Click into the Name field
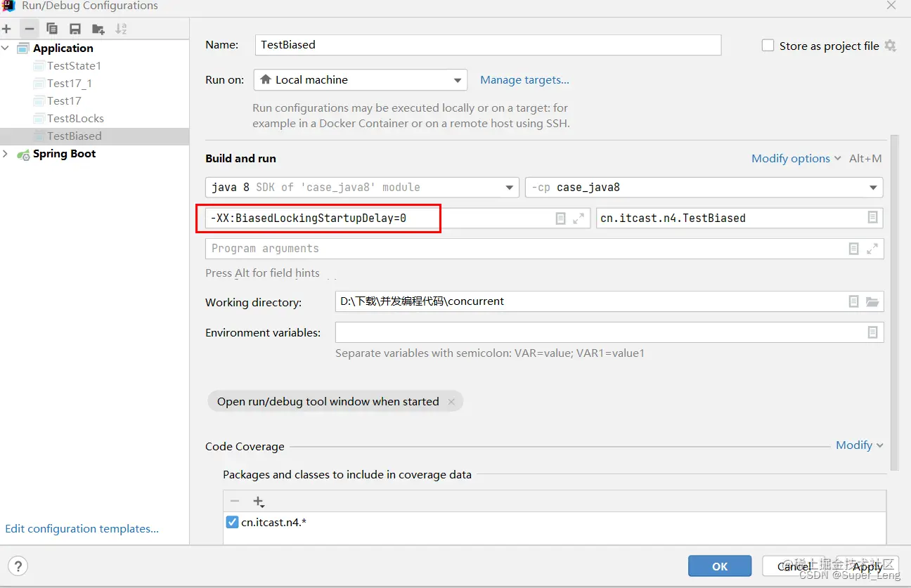This screenshot has width=911, height=588. click(x=488, y=45)
